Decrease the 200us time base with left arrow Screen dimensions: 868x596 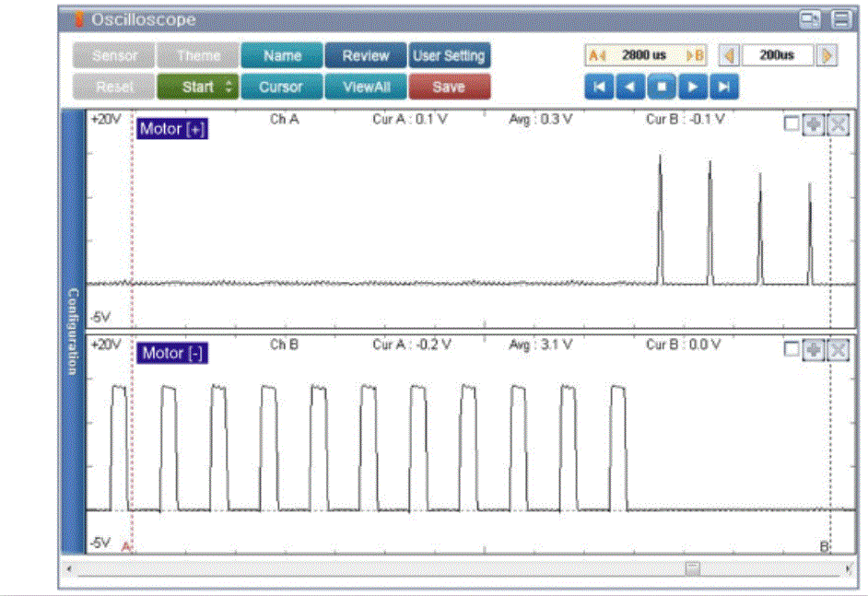tap(728, 55)
